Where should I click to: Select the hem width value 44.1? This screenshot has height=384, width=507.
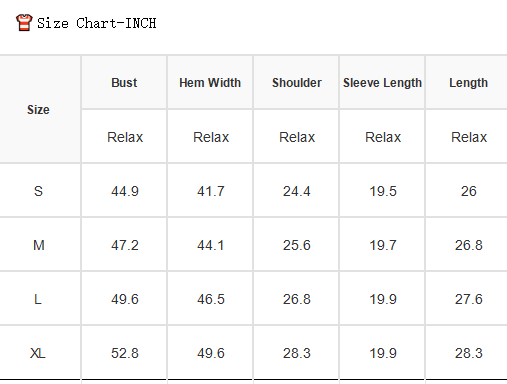pyautogui.click(x=210, y=245)
